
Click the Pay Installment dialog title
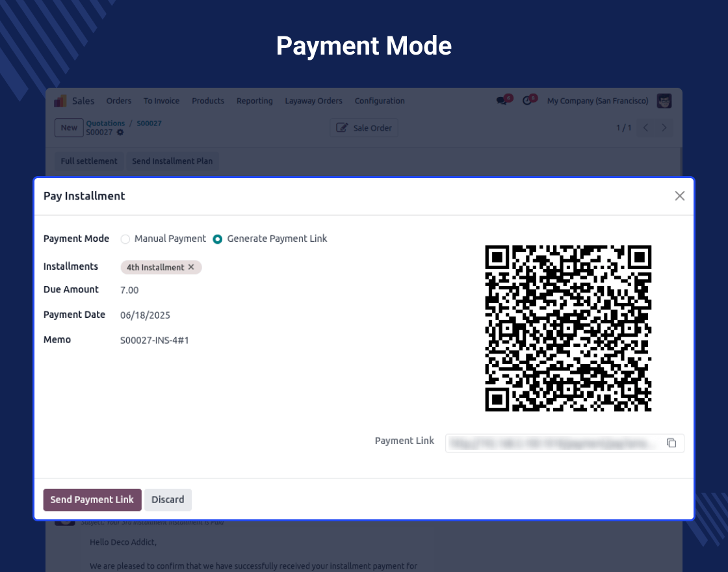[84, 196]
